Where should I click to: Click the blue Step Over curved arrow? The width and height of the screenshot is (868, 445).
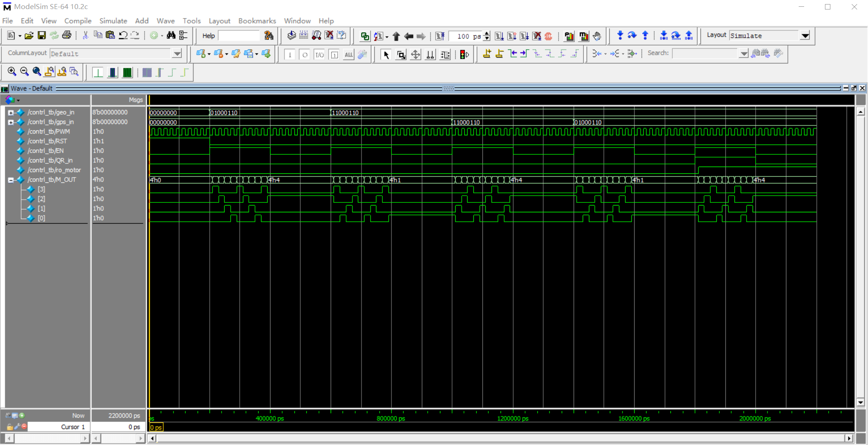coord(632,35)
